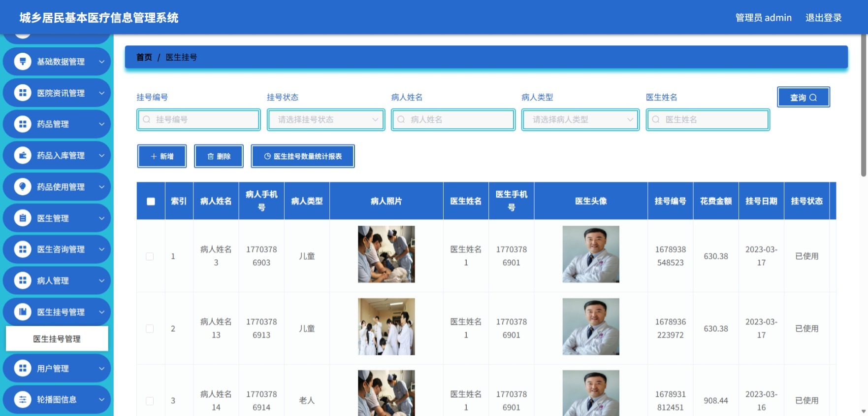Expand 药品使用管理 menu chevron

coord(101,186)
